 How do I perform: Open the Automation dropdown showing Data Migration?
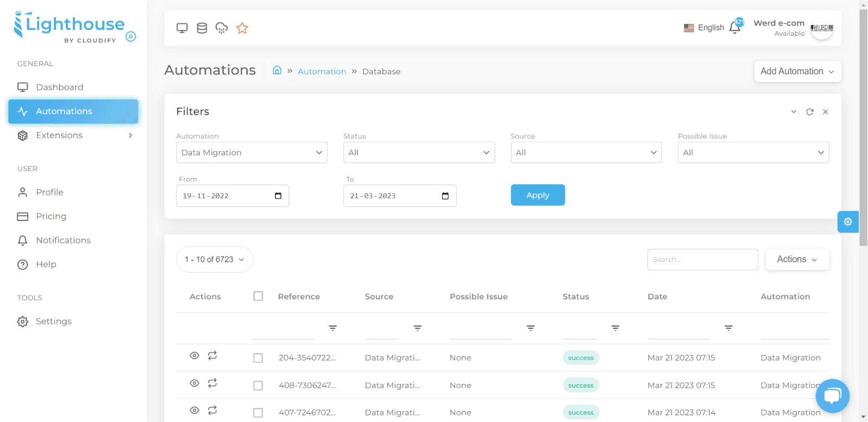[252, 153]
